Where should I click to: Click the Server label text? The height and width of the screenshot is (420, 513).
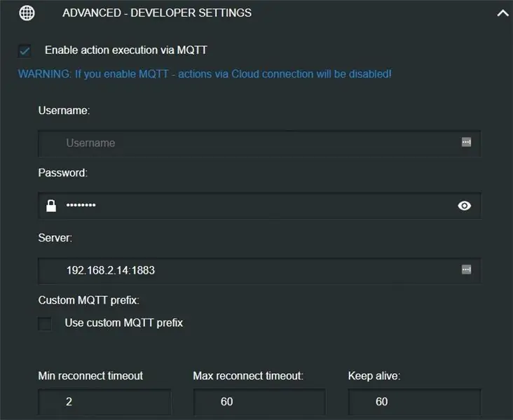[55, 237]
